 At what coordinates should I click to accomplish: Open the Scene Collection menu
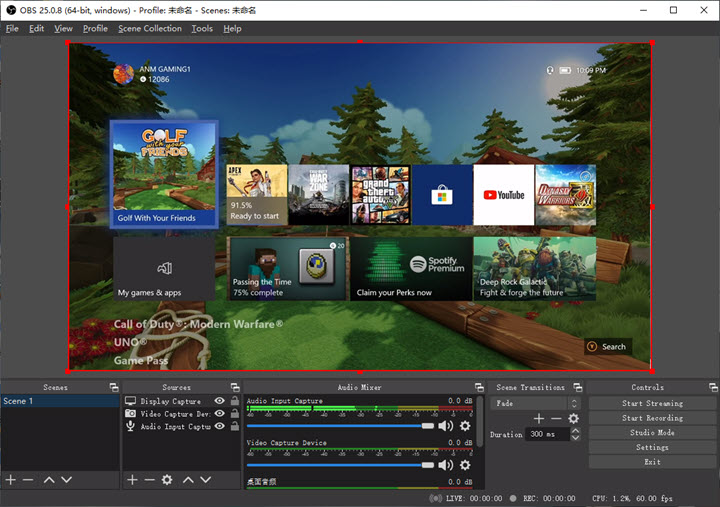(x=150, y=29)
